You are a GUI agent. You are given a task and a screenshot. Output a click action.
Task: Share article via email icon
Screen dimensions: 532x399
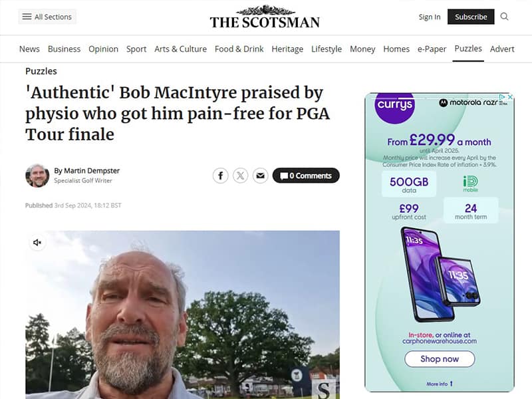tap(260, 176)
